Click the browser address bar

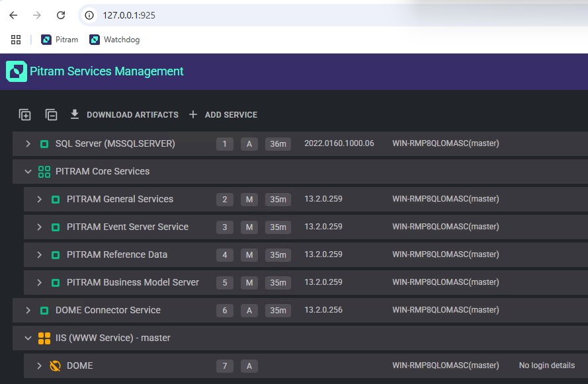tap(265, 15)
